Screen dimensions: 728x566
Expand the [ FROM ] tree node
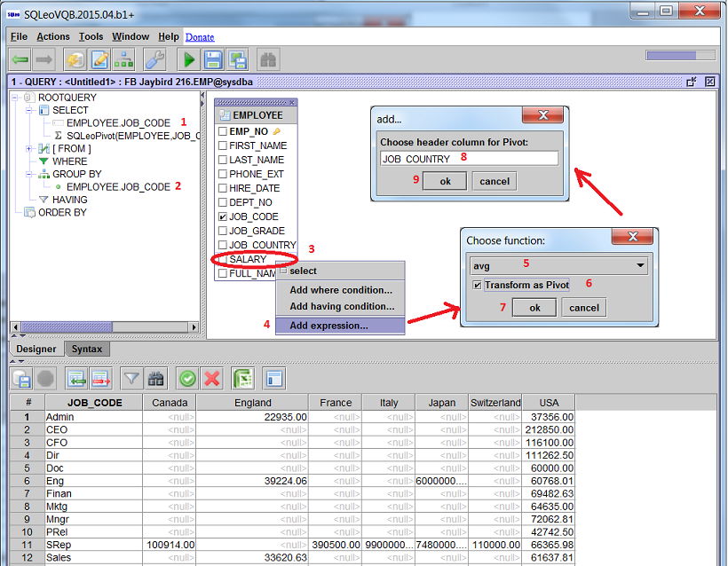30,148
